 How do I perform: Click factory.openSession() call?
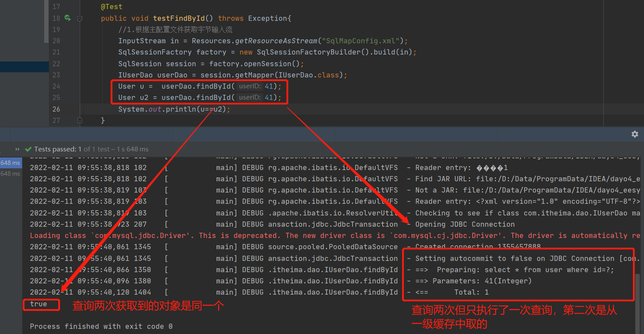pos(254,64)
